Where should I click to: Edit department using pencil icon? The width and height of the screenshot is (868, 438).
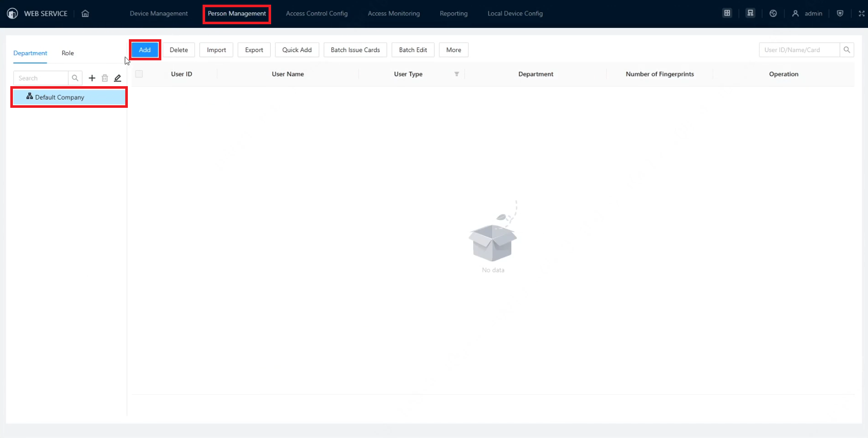[118, 78]
